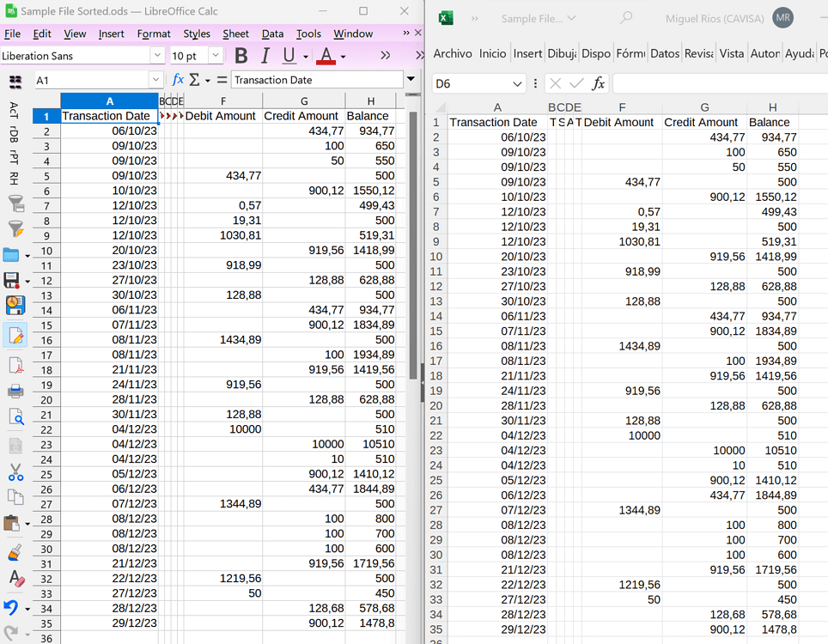Open the Datos tab in Excel
The image size is (828, 644).
[x=664, y=53]
